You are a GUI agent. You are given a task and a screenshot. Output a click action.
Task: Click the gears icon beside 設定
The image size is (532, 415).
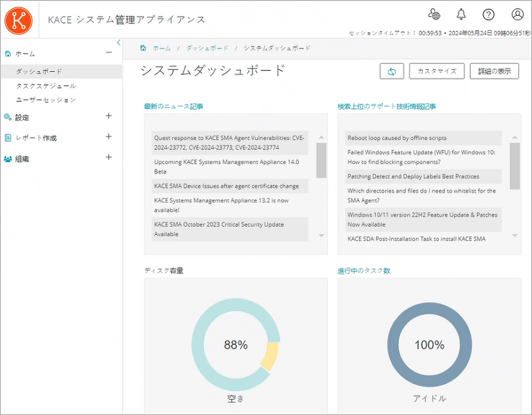click(x=7, y=117)
